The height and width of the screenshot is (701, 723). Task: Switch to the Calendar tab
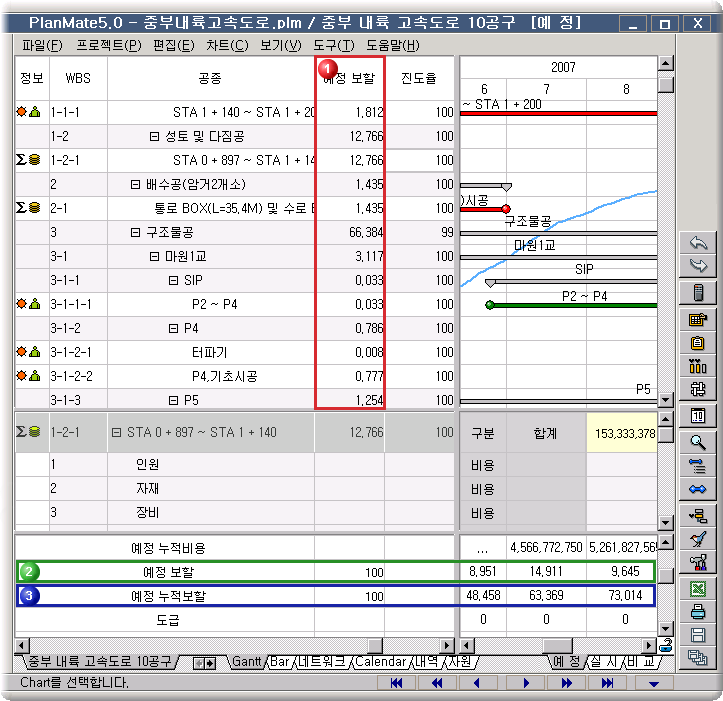[380, 662]
